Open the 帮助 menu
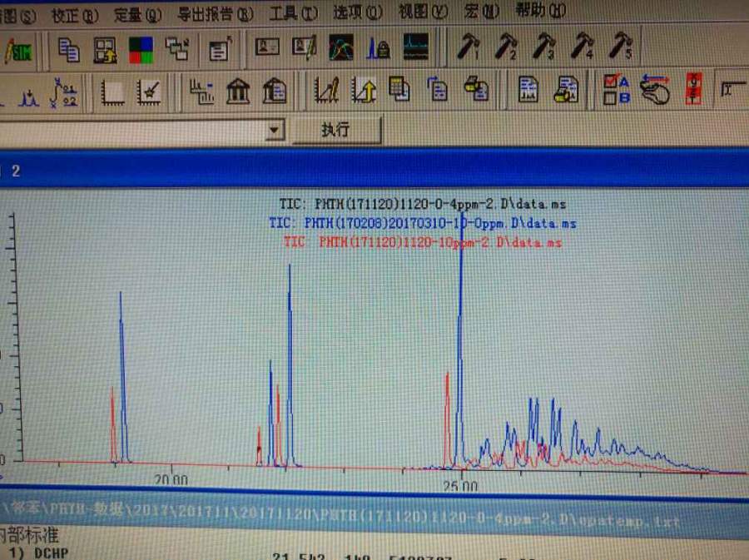 [x=540, y=9]
